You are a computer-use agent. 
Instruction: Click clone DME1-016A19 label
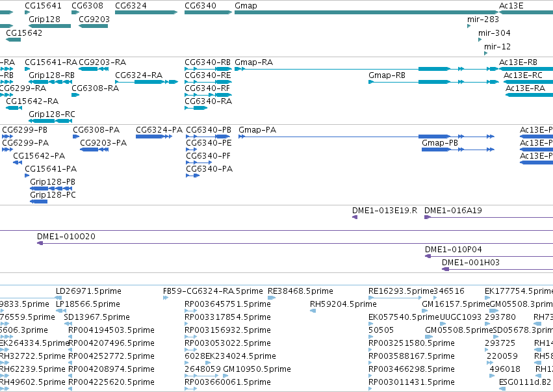(x=453, y=211)
